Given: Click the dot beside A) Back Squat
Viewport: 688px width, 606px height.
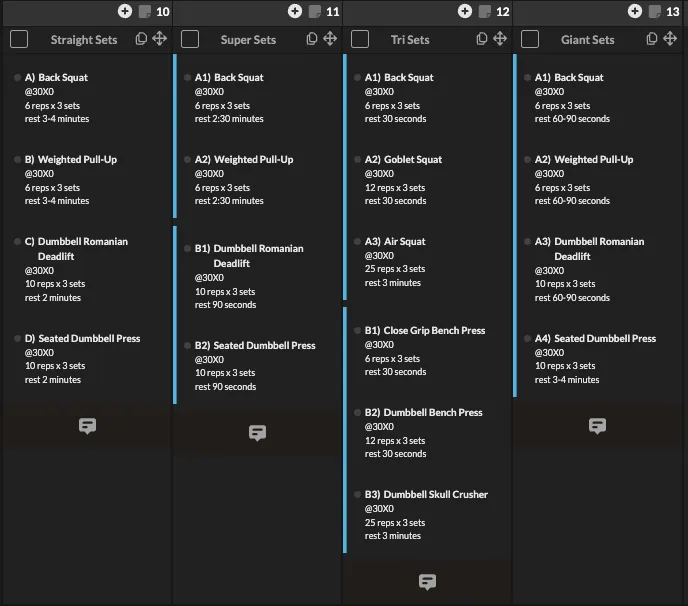Looking at the screenshot, I should [x=17, y=78].
